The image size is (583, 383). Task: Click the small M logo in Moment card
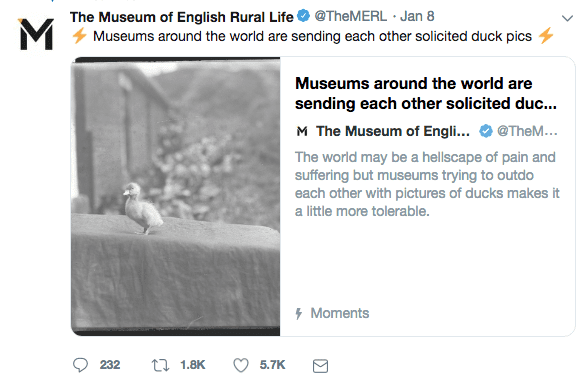point(302,131)
